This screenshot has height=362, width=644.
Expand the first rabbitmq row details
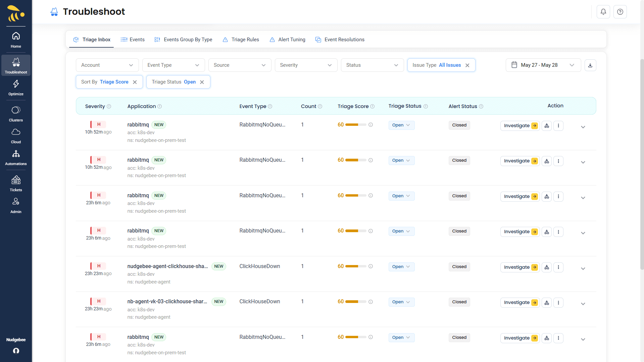click(583, 127)
